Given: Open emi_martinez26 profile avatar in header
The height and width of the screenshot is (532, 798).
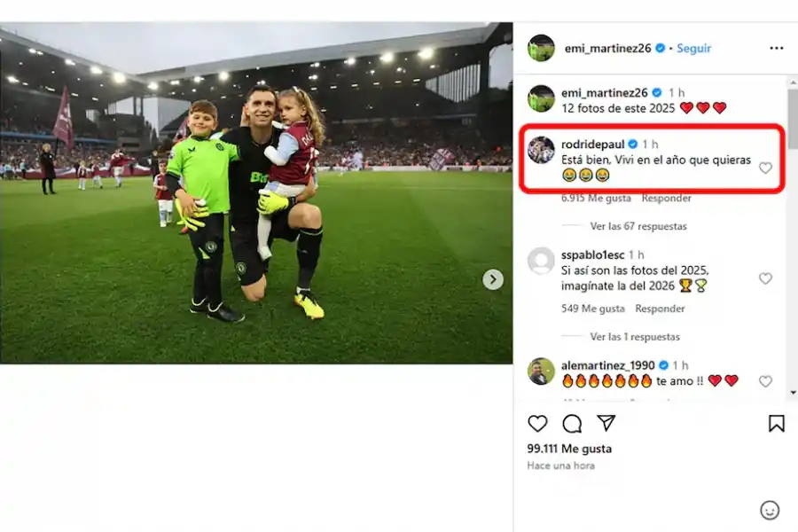Looking at the screenshot, I should coord(541,48).
